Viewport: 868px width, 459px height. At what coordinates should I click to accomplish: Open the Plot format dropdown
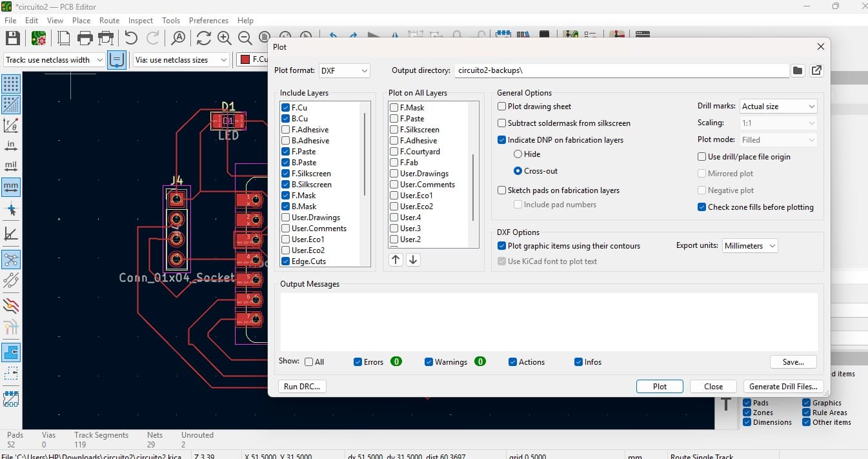point(345,71)
